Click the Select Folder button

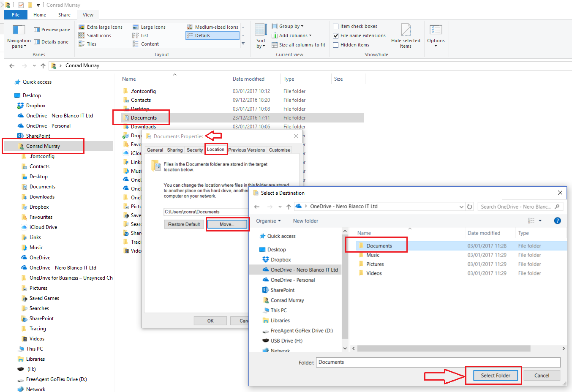pos(496,376)
